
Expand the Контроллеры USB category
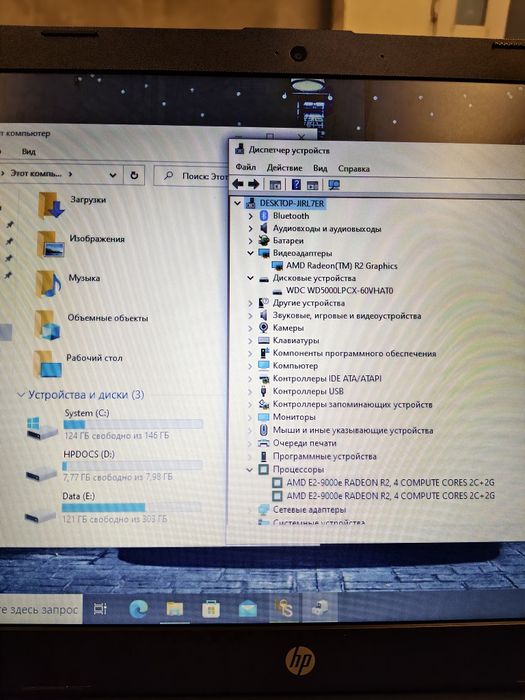(250, 392)
